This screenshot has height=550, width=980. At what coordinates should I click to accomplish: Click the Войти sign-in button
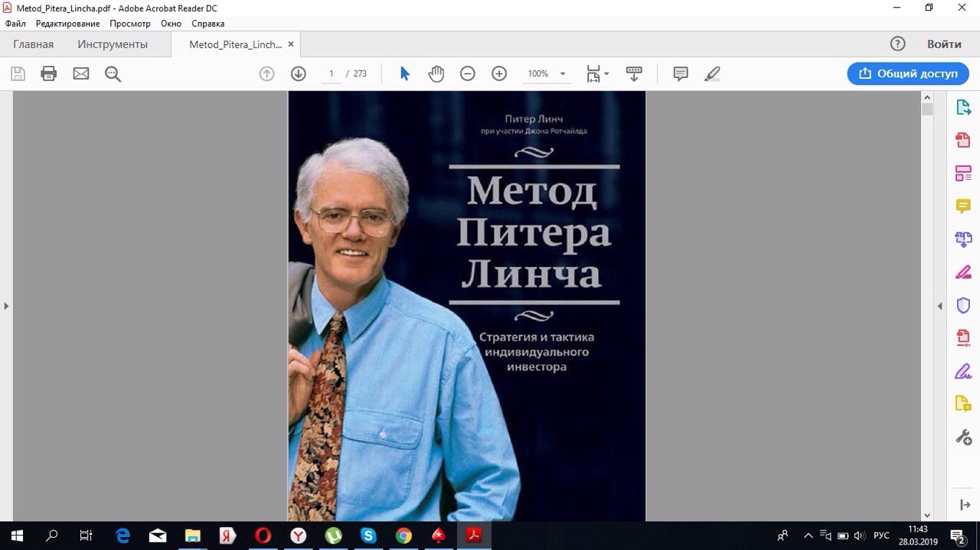click(x=944, y=44)
